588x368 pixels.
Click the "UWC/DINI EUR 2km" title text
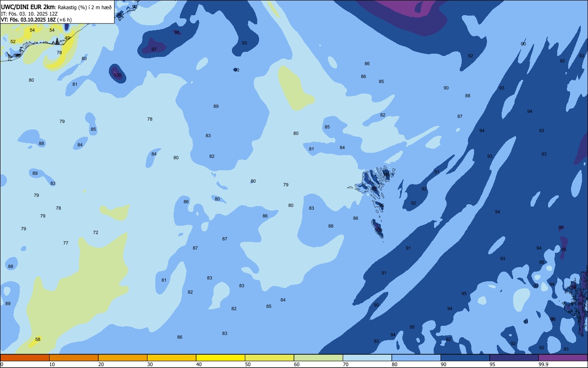coord(28,7)
